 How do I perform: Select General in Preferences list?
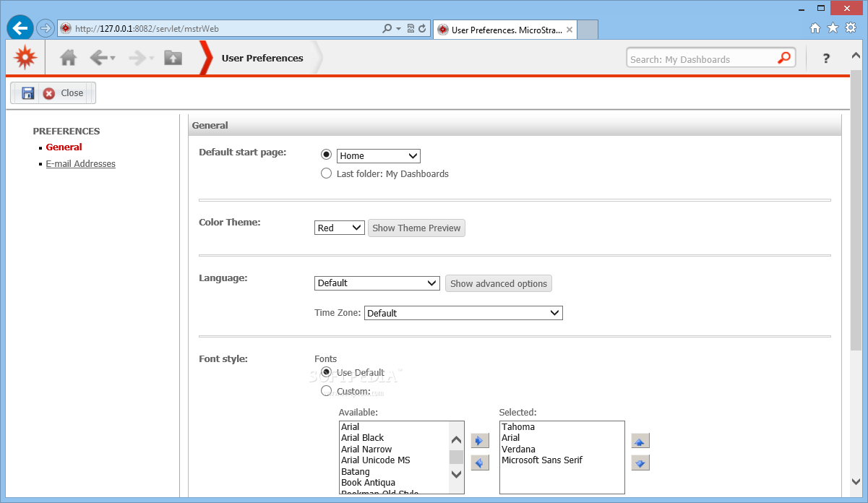64,147
